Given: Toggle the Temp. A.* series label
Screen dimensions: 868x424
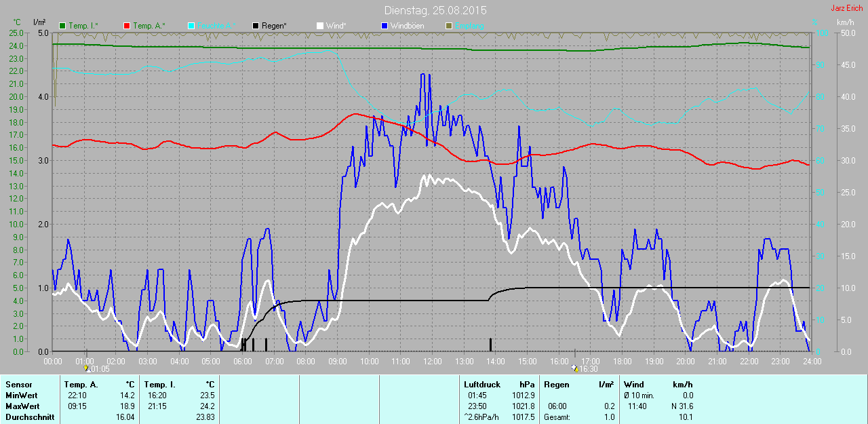Looking at the screenshot, I should coord(149,26).
